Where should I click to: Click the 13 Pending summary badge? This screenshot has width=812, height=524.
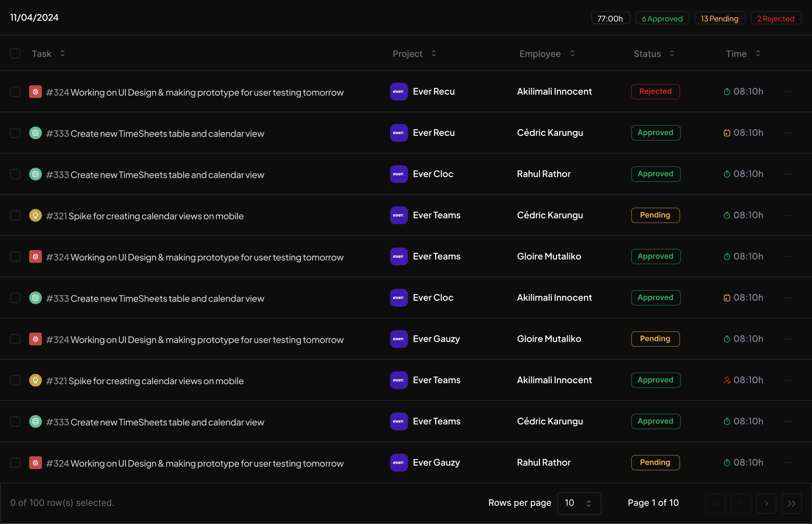pyautogui.click(x=720, y=18)
